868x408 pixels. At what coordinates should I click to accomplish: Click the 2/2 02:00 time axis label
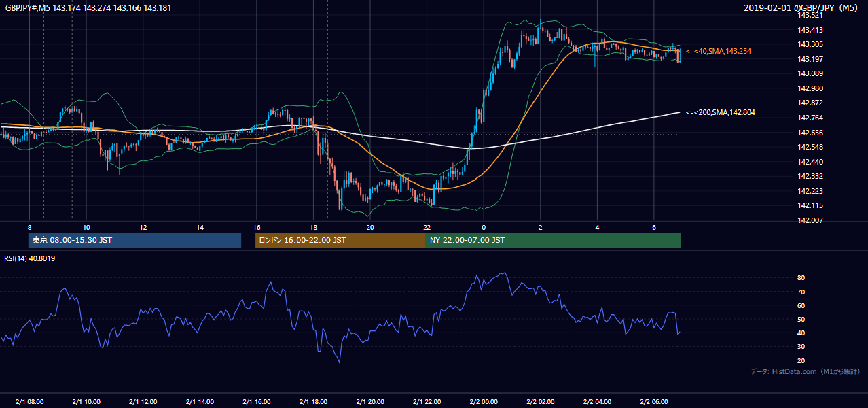tap(541, 402)
